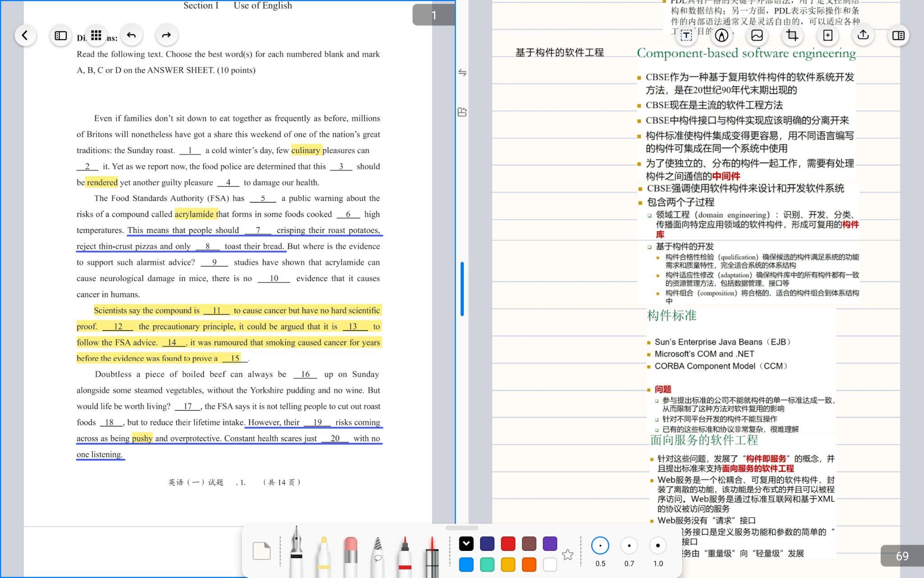Open the text box tool
The height and width of the screenshot is (578, 924).
tap(686, 35)
